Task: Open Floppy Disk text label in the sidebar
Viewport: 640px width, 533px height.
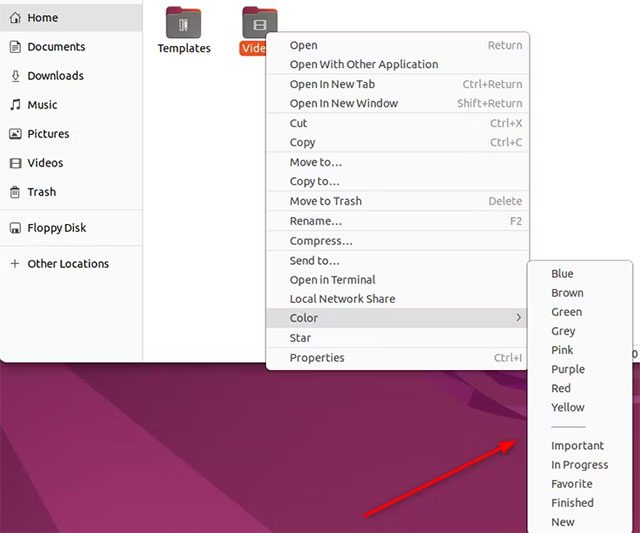Action: coord(57,228)
